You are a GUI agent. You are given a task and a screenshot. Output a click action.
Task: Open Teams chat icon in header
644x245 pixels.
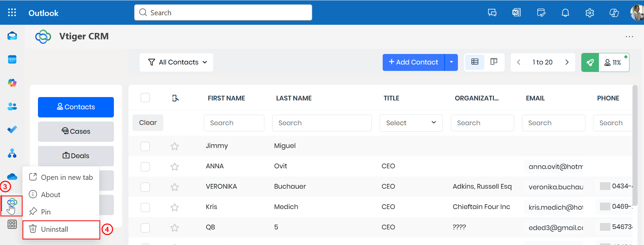point(492,13)
